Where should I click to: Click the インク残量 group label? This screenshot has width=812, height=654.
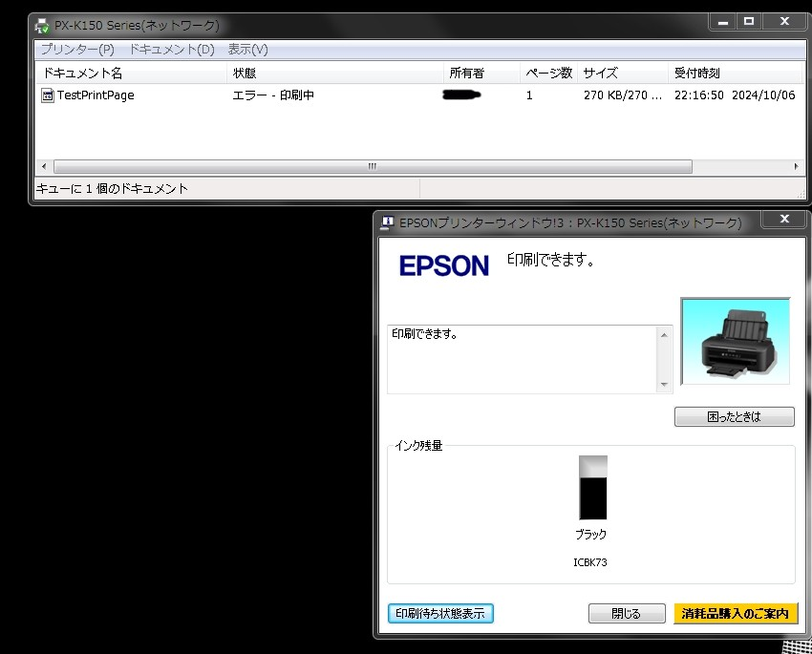point(418,446)
